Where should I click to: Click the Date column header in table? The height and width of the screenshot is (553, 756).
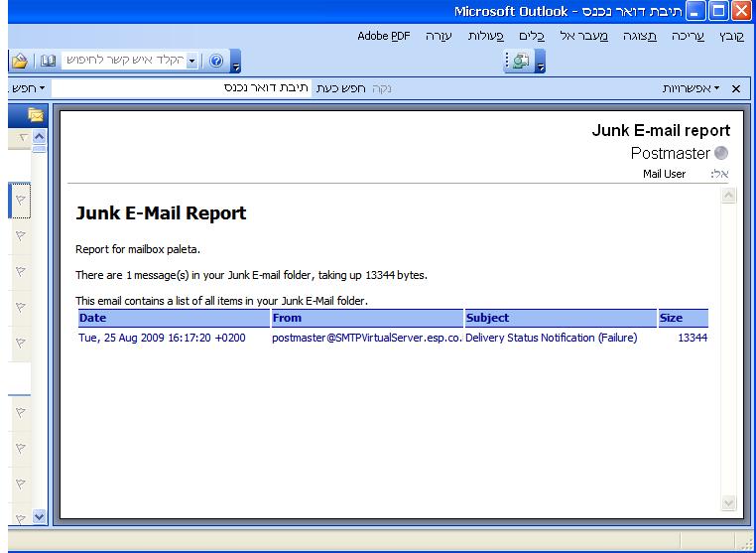pyautogui.click(x=174, y=318)
